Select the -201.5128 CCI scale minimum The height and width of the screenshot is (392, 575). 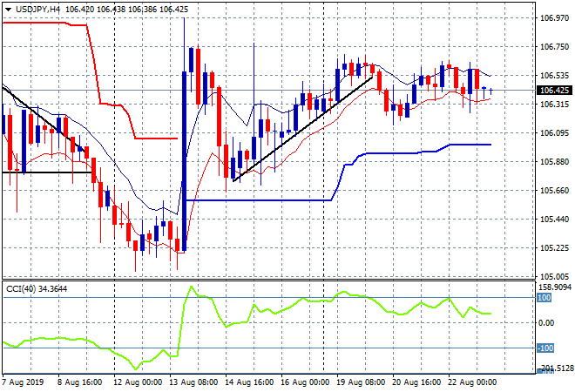555,368
